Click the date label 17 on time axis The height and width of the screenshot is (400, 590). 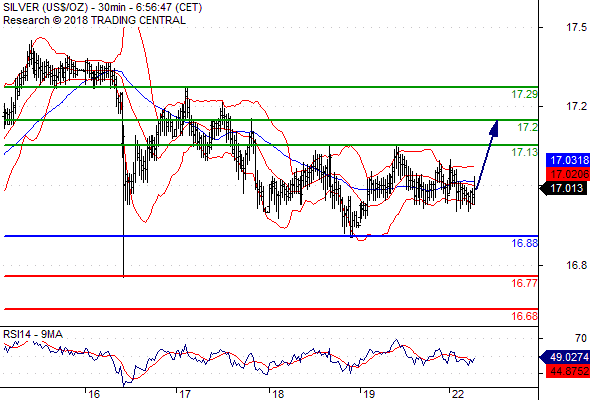click(184, 394)
